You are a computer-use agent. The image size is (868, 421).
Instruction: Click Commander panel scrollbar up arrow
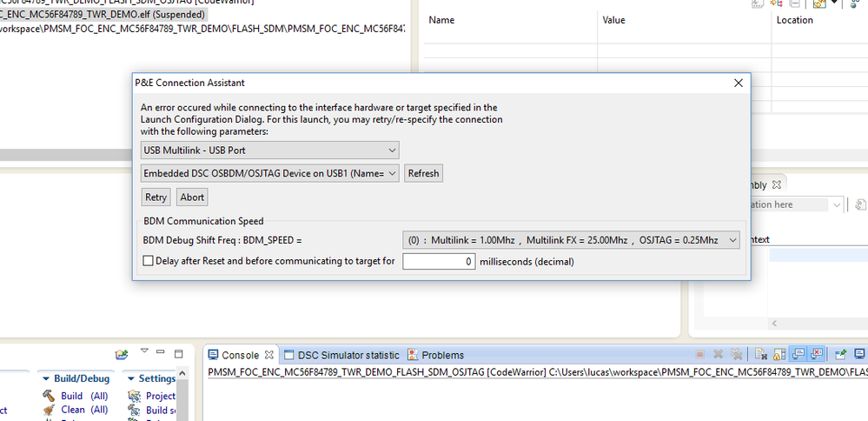pos(182,374)
